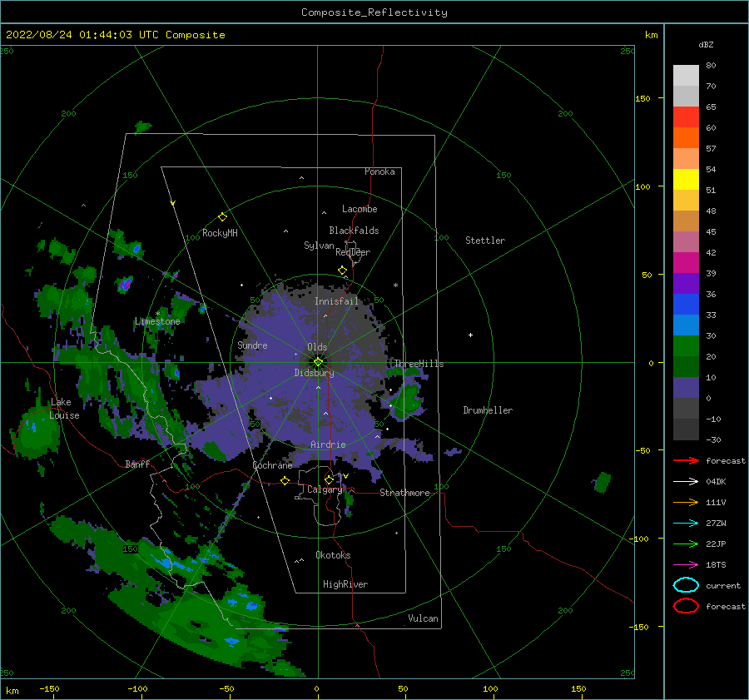The width and height of the screenshot is (749, 700).
Task: Click the cyan 27ZW arrow icon
Action: pyautogui.click(x=686, y=523)
